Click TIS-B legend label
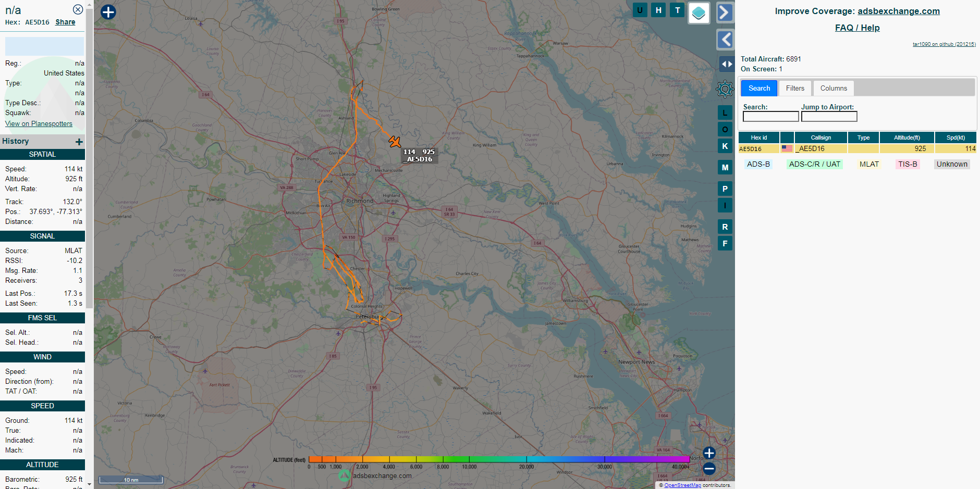 pyautogui.click(x=908, y=164)
